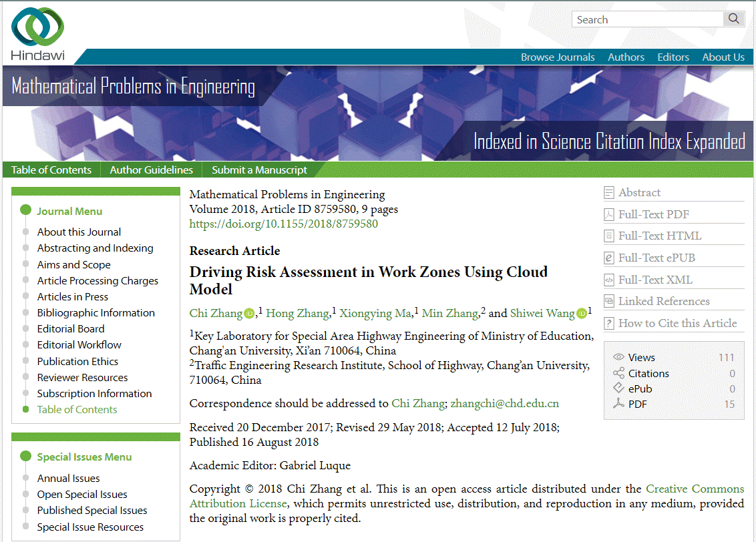756x542 pixels.
Task: Open How to Cite this Article link
Action: pyautogui.click(x=678, y=323)
